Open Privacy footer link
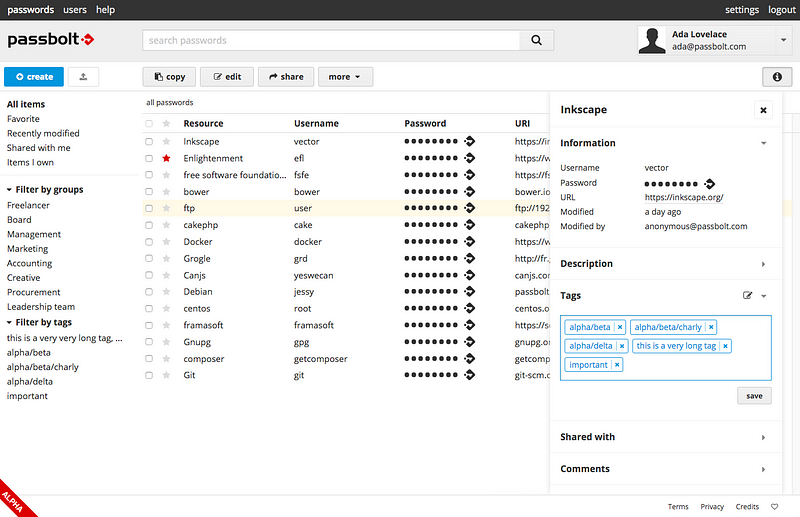 click(712, 507)
